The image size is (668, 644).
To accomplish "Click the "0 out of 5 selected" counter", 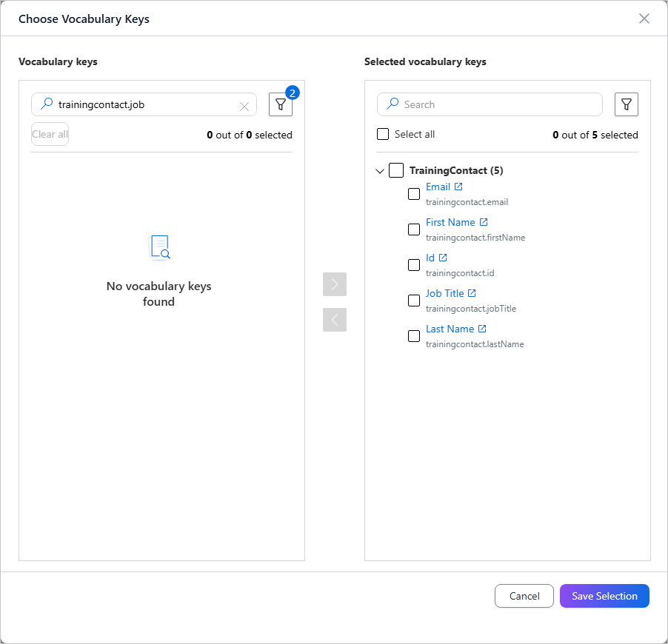I will pos(595,135).
